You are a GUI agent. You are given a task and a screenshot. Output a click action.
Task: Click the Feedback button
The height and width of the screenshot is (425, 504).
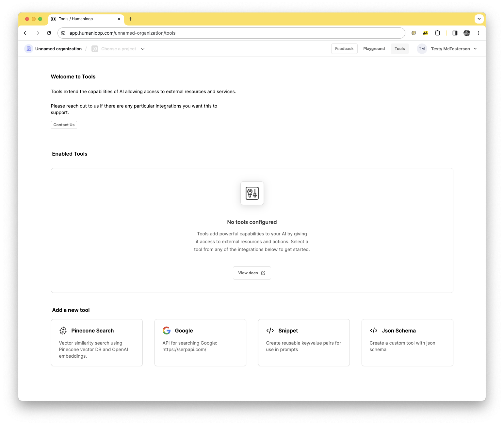click(344, 49)
